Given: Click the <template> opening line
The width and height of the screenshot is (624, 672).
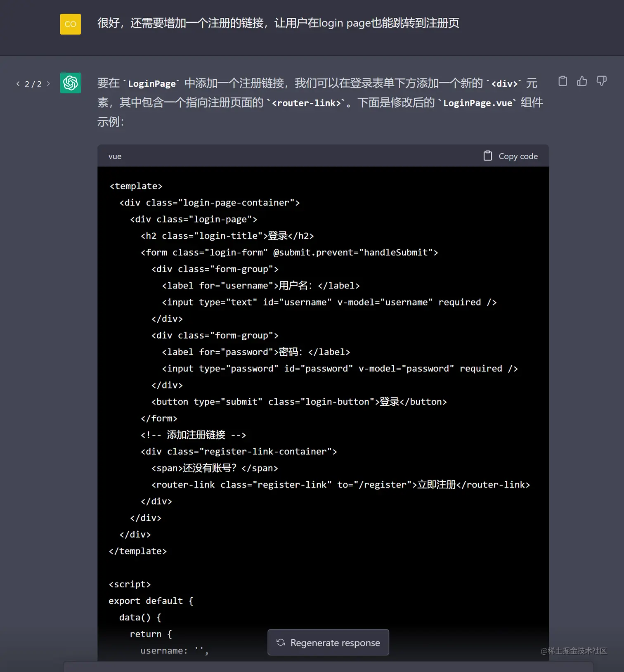Looking at the screenshot, I should click(x=136, y=186).
